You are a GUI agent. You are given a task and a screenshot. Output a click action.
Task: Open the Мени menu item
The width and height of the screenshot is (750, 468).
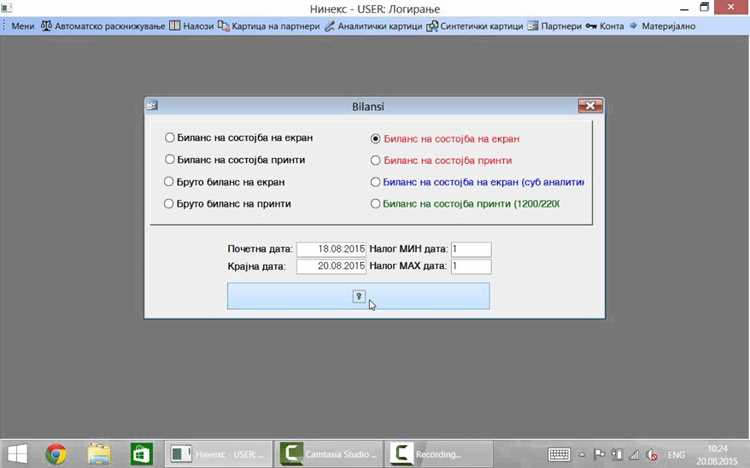[x=22, y=26]
